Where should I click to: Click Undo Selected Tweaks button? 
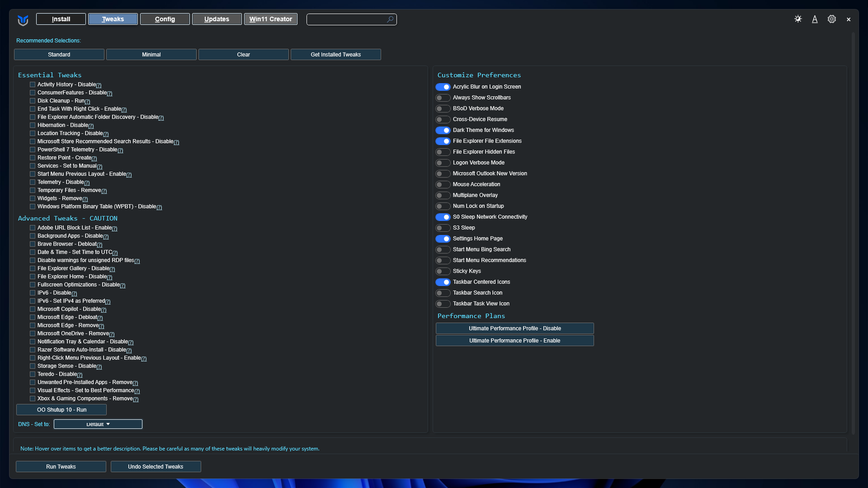point(156,467)
